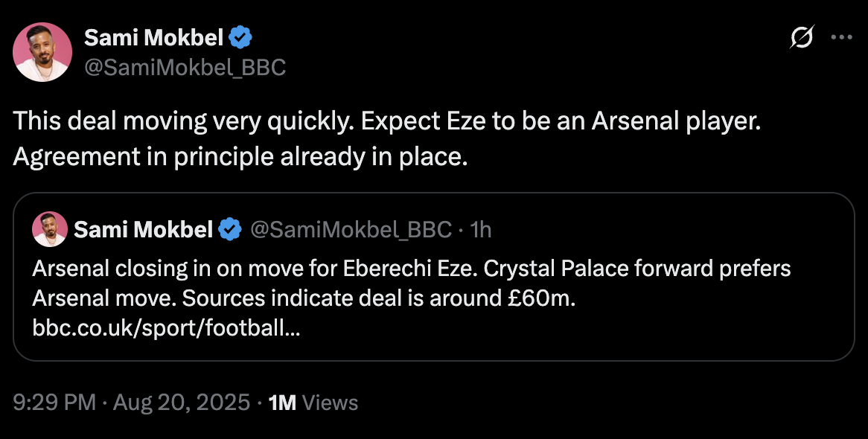
Task: Select Sami Mokbel name in the quoted tweet
Action: (x=143, y=230)
